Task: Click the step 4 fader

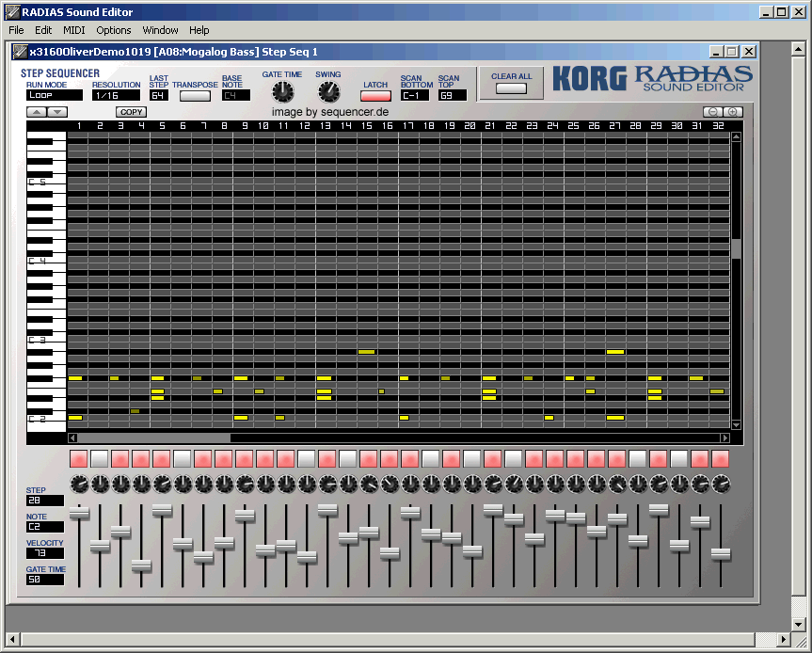Action: (x=141, y=565)
